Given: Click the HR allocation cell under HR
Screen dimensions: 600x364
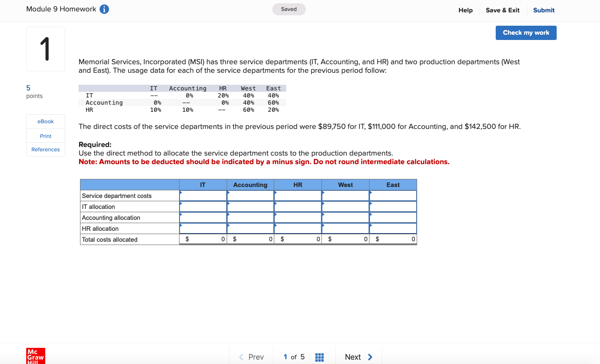Looking at the screenshot, I should point(298,228).
